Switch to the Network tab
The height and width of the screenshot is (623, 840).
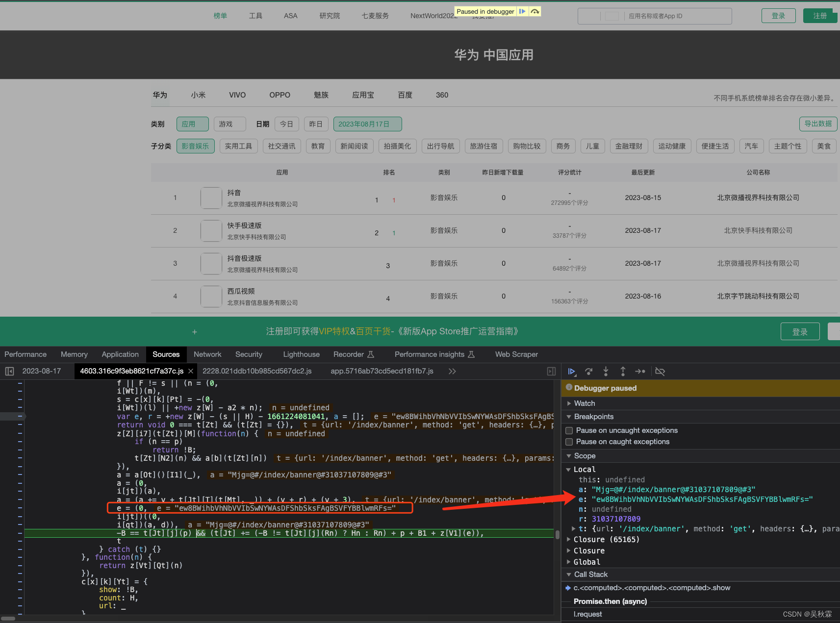[x=207, y=354]
